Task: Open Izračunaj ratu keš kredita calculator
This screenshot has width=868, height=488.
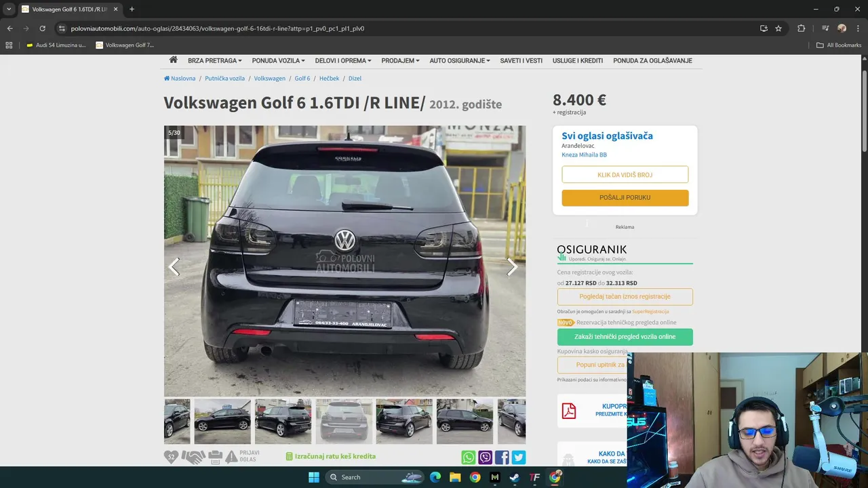Action: (330, 457)
